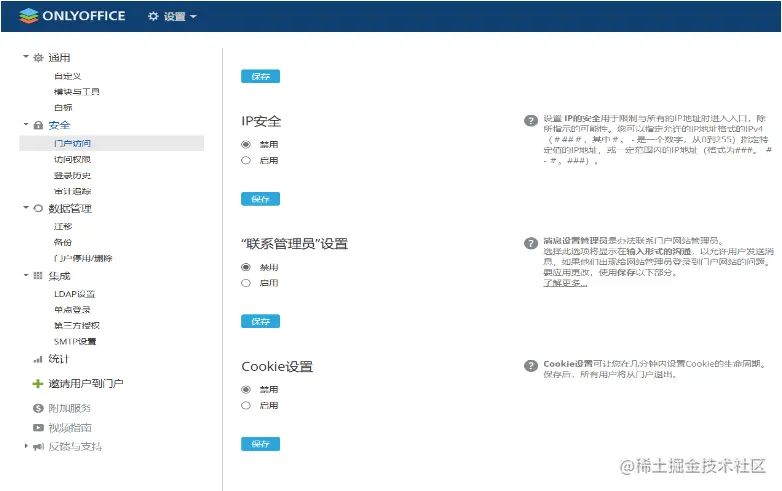Click the 安全 lock icon
Viewport: 782px width, 491px height.
point(38,125)
